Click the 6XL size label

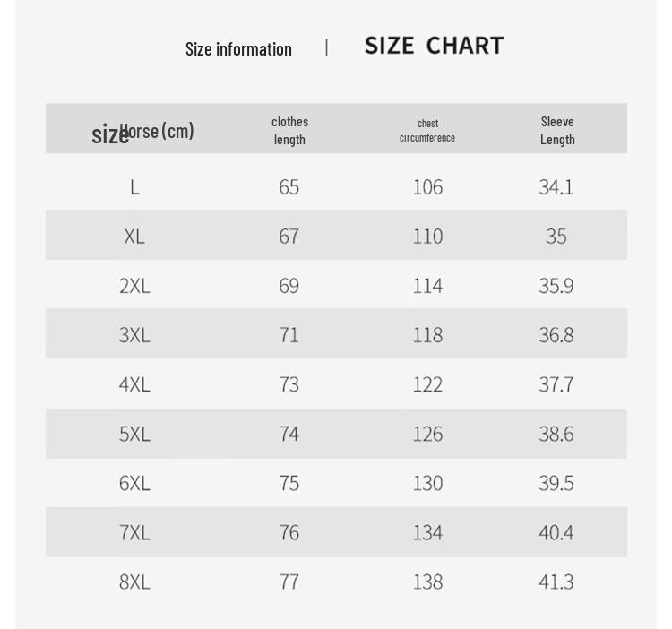click(134, 483)
